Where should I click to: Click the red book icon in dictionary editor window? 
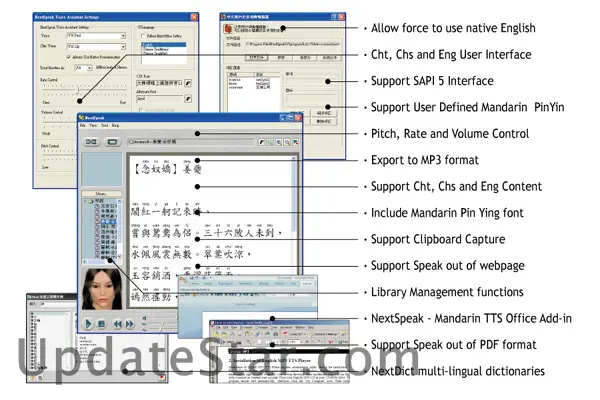click(228, 28)
